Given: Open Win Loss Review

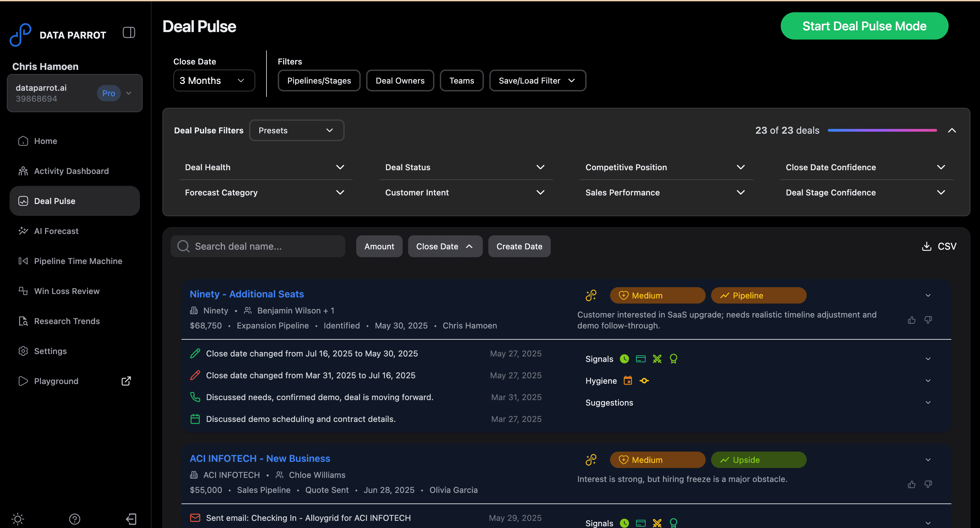Looking at the screenshot, I should coord(75,291).
